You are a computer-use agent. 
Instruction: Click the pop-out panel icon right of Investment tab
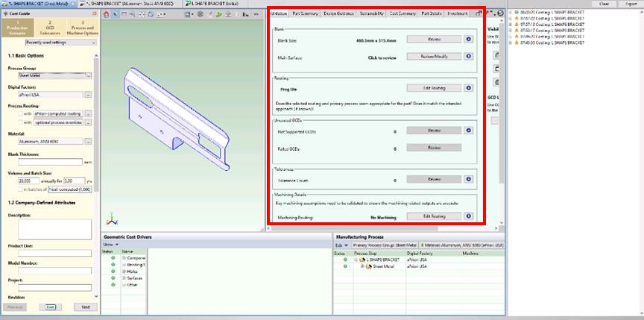[x=479, y=13]
